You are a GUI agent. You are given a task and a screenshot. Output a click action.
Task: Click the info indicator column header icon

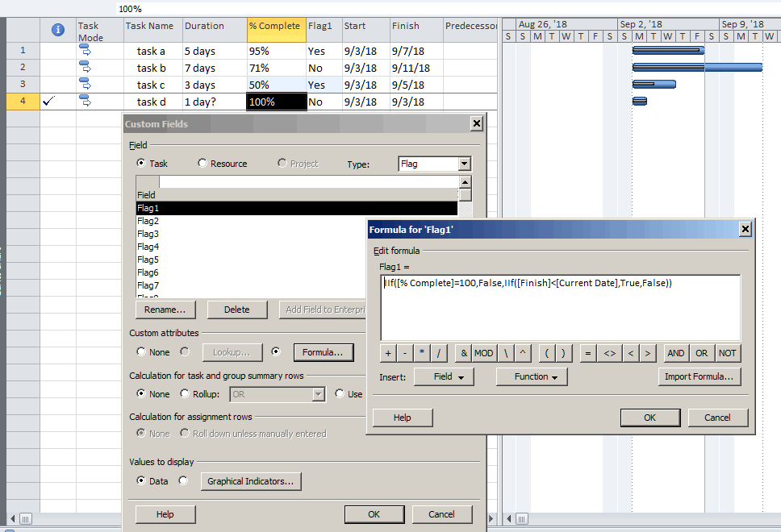[58, 30]
